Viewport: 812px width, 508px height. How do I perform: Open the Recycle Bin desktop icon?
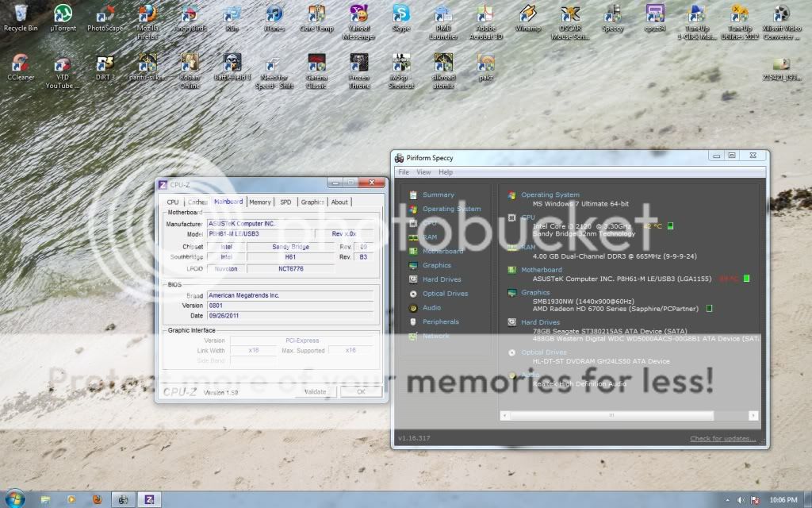click(x=21, y=18)
